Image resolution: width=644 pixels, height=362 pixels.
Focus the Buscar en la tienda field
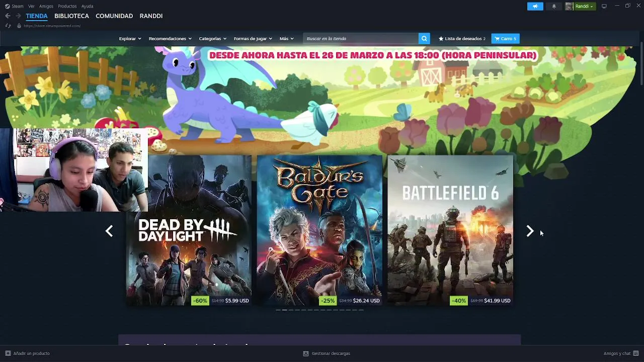coord(361,39)
